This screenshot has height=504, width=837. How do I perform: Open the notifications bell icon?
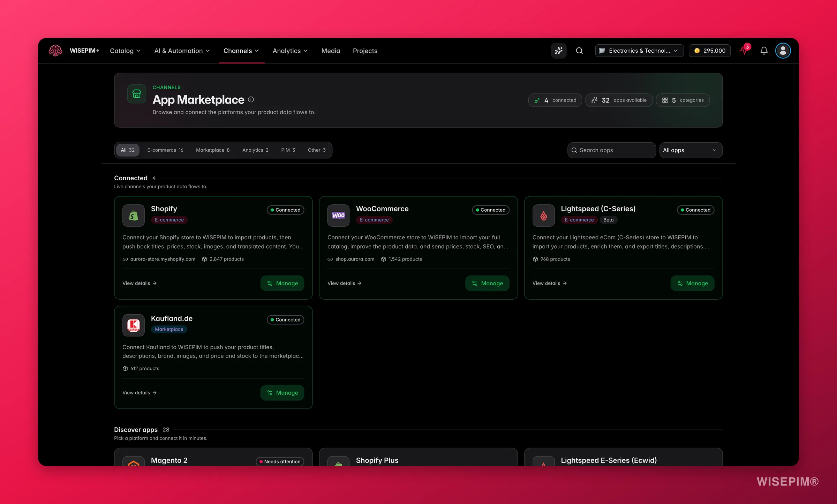pos(764,51)
